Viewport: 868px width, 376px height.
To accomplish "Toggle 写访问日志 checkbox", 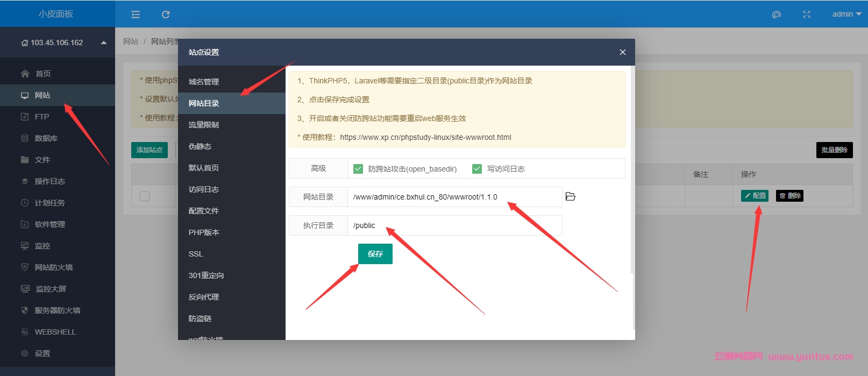I will (477, 169).
